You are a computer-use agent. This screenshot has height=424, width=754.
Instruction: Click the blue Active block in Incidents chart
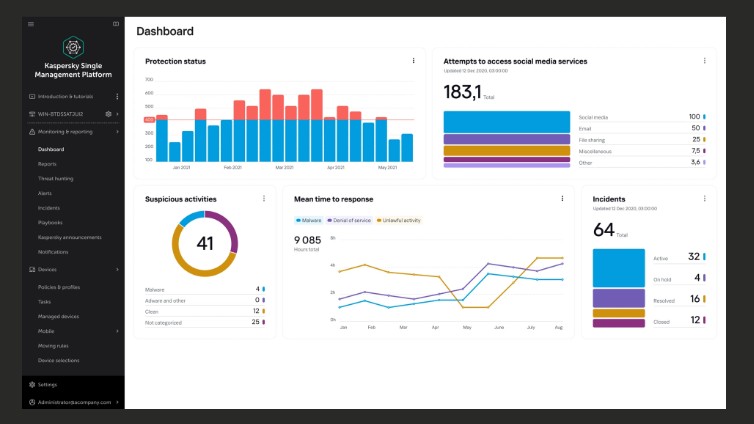click(618, 267)
